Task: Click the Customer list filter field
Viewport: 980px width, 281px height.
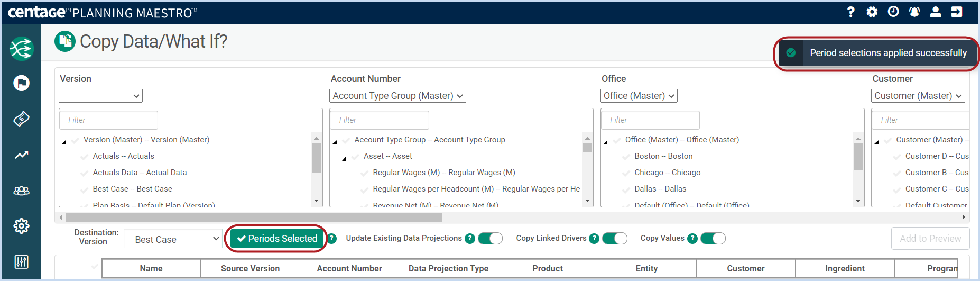Action: pyautogui.click(x=920, y=120)
